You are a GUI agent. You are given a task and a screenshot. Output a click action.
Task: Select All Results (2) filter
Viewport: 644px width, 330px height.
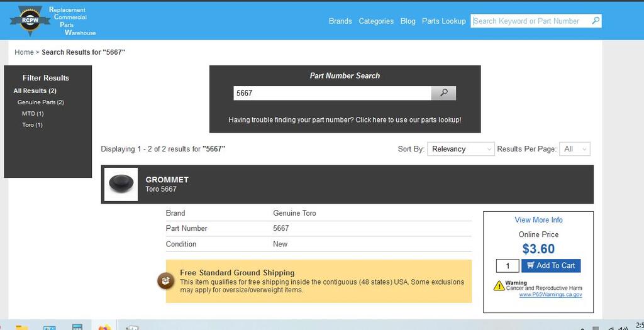click(35, 91)
